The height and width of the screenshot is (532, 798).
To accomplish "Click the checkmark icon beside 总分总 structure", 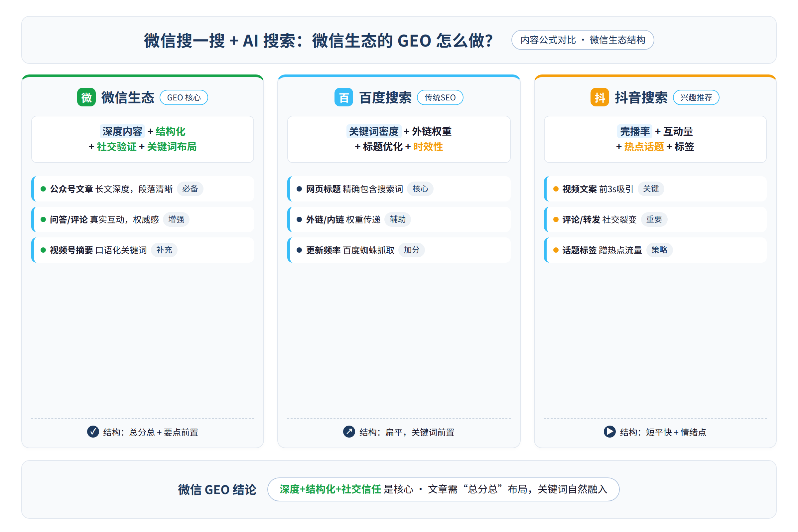I will click(93, 432).
